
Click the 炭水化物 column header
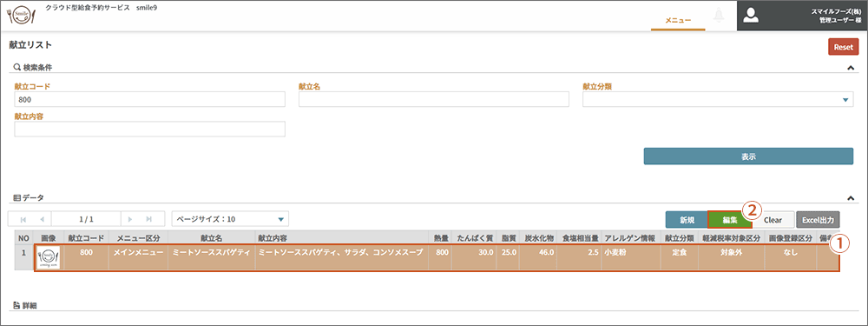[x=539, y=238]
